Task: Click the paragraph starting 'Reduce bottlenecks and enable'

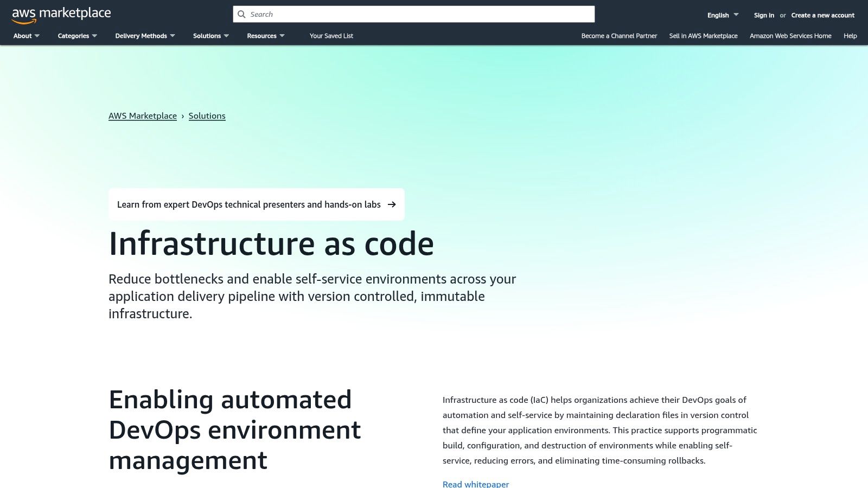Action: click(x=312, y=296)
